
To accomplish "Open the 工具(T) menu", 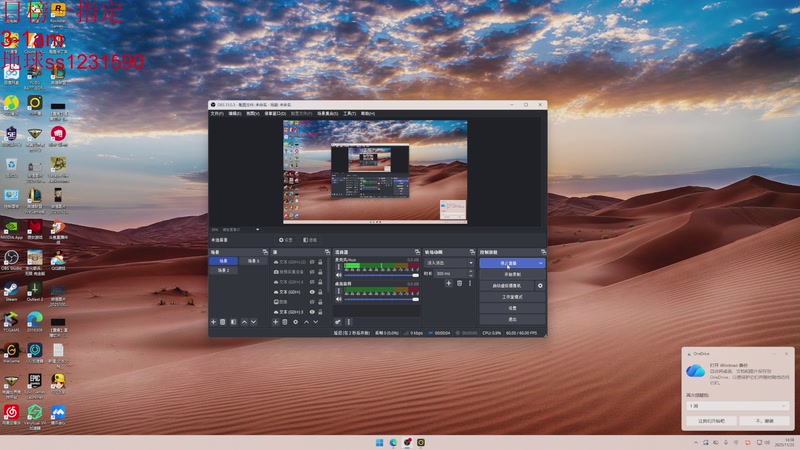I will [x=349, y=114].
